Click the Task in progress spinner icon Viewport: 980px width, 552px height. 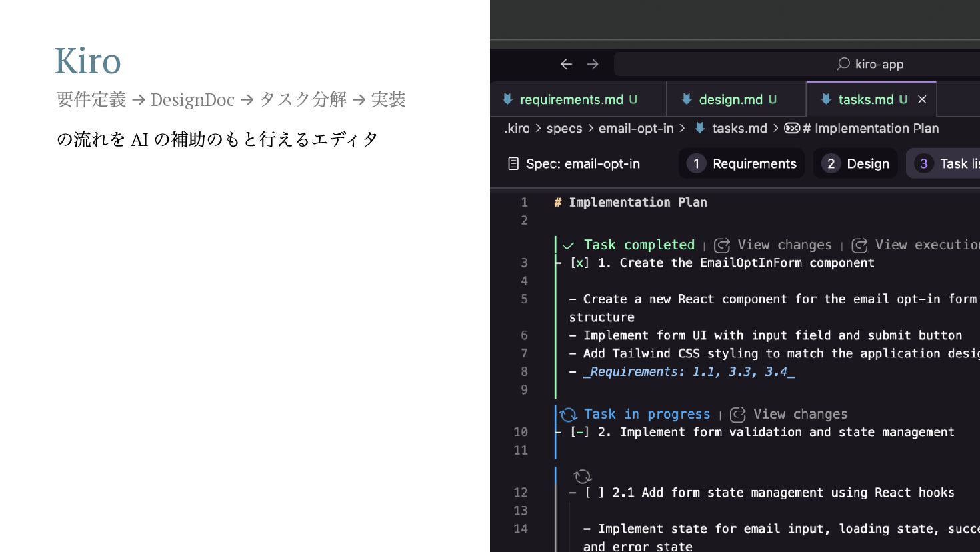(x=569, y=415)
